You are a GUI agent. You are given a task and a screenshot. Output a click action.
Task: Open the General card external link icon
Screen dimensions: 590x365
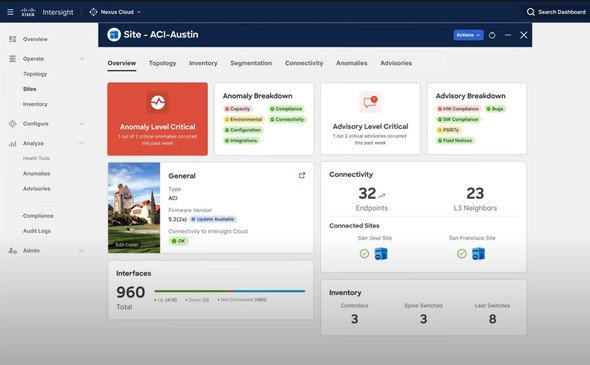coord(302,175)
